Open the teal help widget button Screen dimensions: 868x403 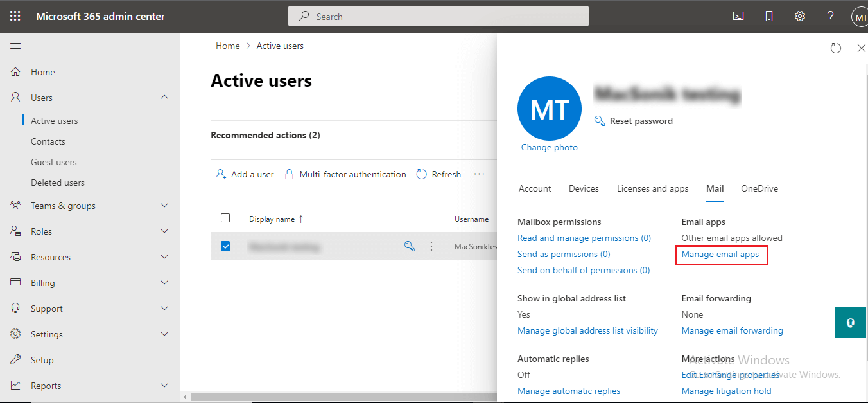pos(851,323)
